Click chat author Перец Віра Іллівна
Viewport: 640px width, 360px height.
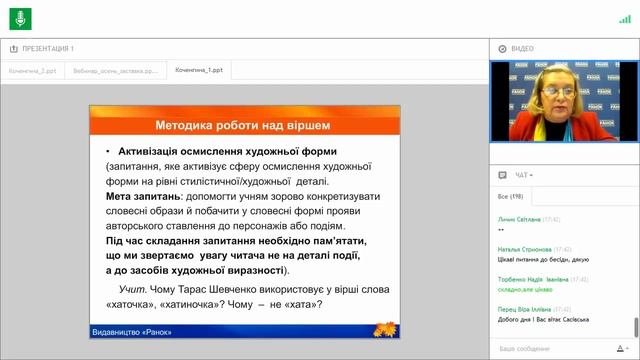point(524,309)
